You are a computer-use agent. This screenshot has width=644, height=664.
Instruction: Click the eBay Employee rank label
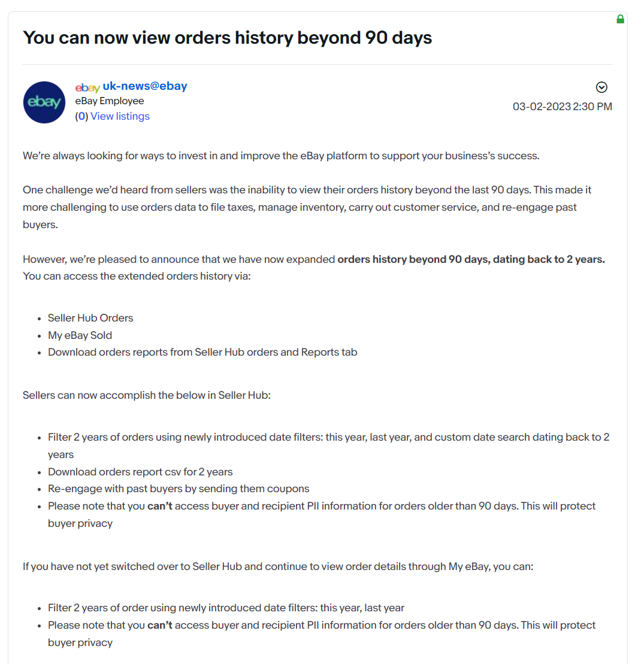(109, 101)
